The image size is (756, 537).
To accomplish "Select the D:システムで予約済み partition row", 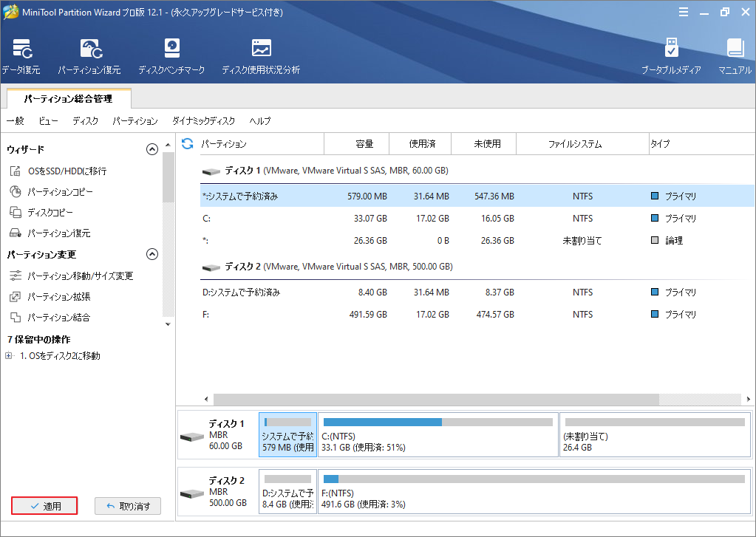I will coord(477,292).
